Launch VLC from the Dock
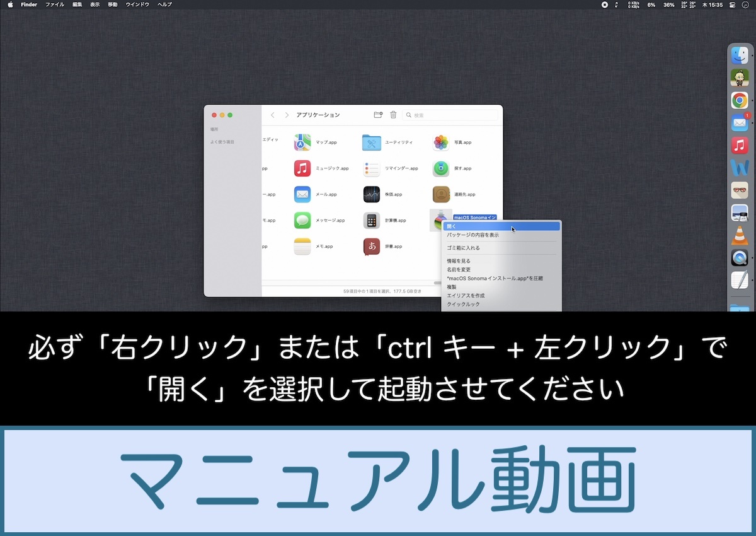 (x=739, y=235)
